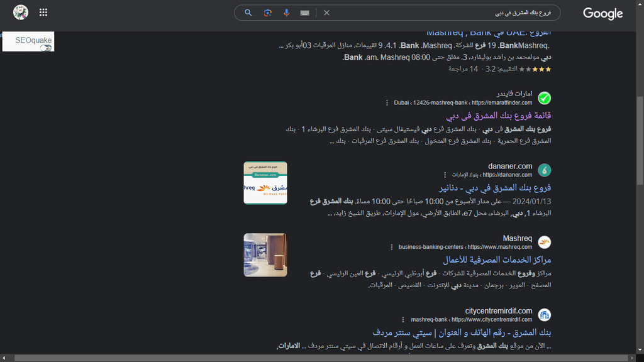Start a Google Lens image search
Viewport: 644px width, 362px height.
tap(267, 13)
